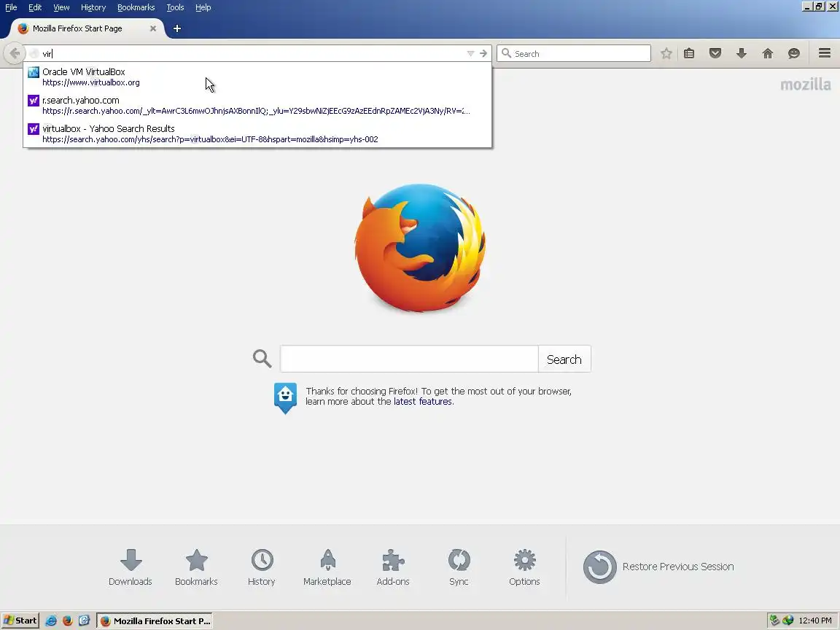The height and width of the screenshot is (630, 840).
Task: Open Marketplace rocket shortcut
Action: (x=327, y=567)
